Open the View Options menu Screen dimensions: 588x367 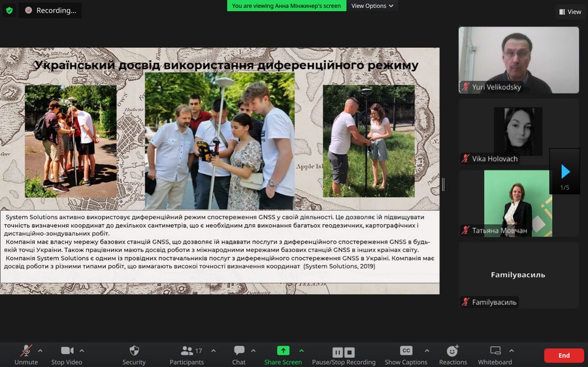click(372, 6)
